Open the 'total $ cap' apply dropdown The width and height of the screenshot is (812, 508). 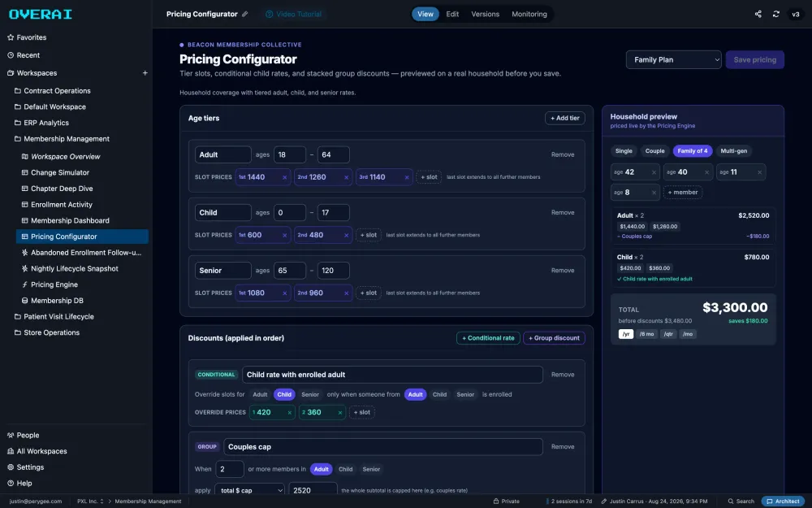pos(249,490)
